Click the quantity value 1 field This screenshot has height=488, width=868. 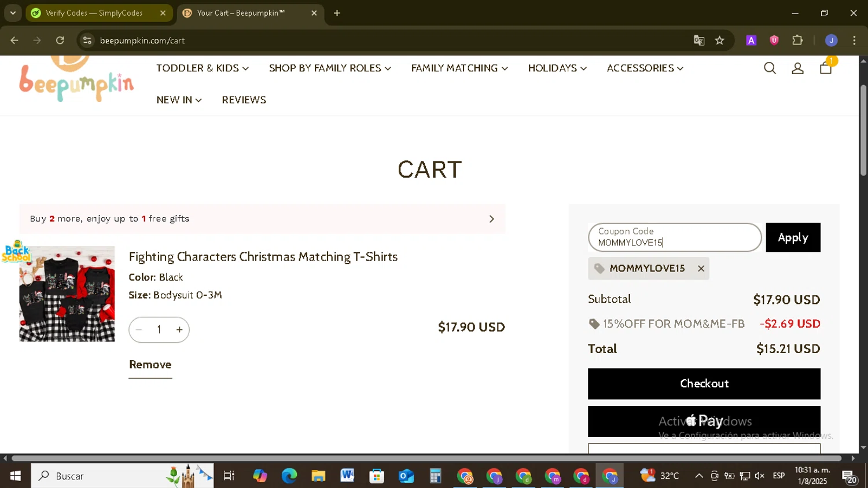tap(159, 330)
